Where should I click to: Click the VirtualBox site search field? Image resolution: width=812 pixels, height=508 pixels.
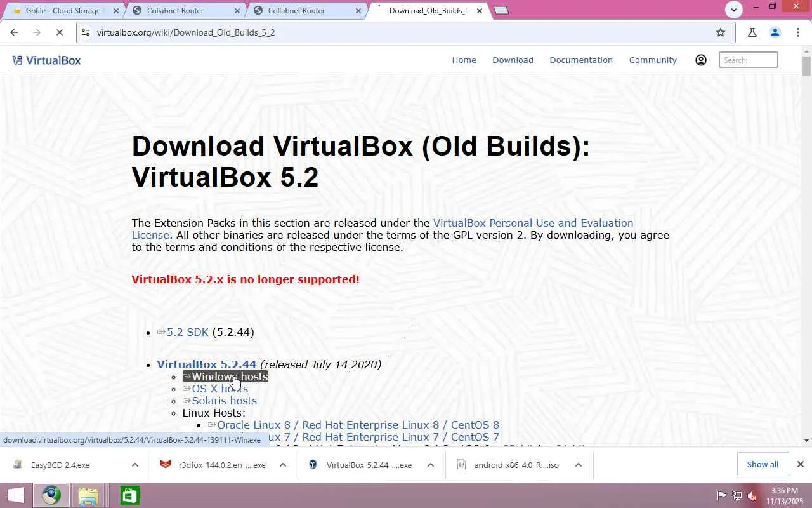(x=749, y=60)
